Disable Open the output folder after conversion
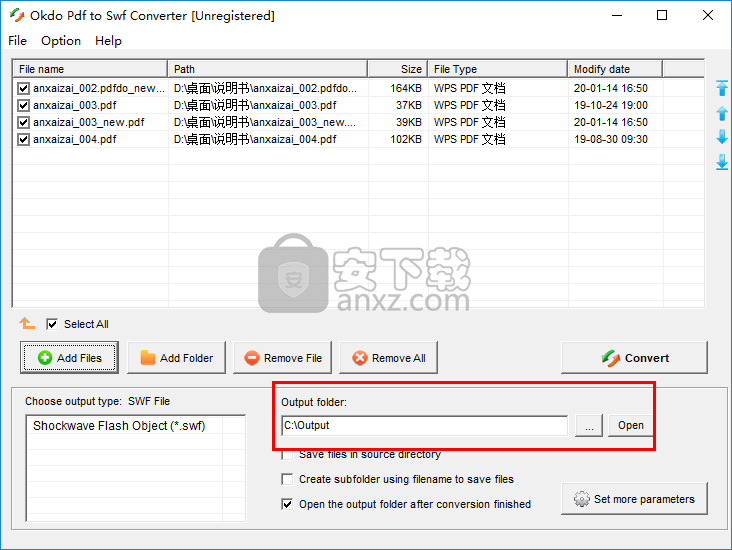The image size is (732, 550). 287,504
